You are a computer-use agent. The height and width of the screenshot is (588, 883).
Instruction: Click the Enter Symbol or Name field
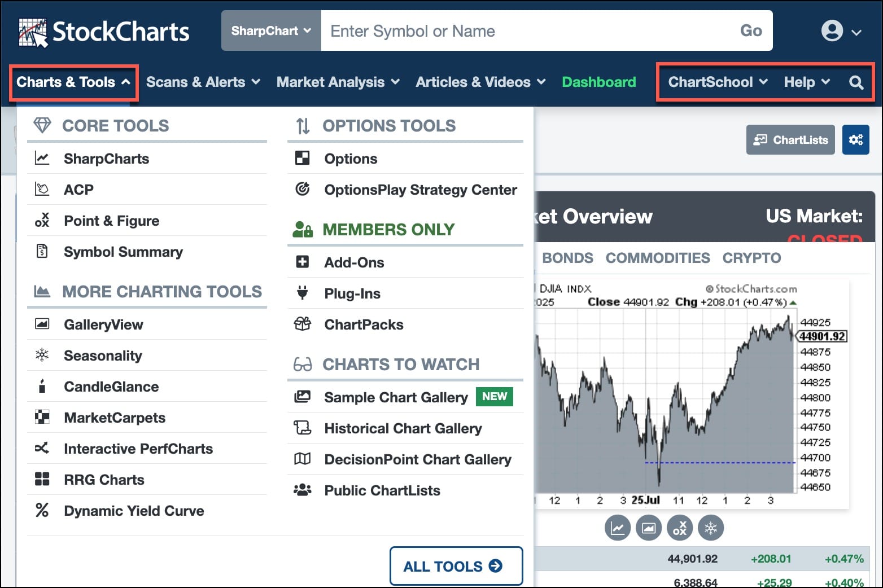tap(525, 31)
